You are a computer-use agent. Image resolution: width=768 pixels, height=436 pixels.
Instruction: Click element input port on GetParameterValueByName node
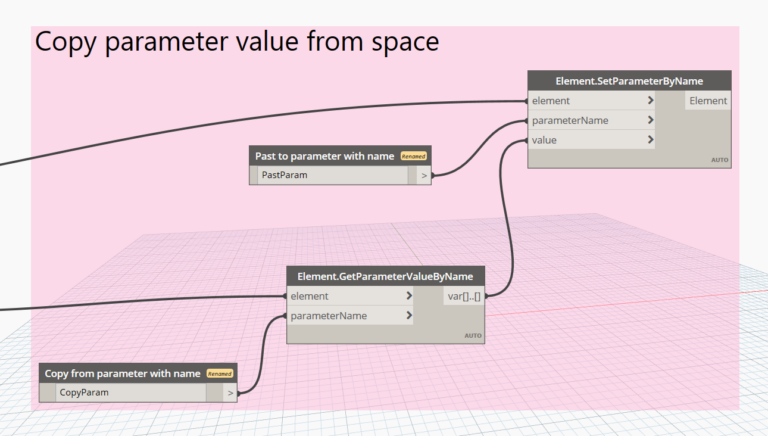point(350,296)
